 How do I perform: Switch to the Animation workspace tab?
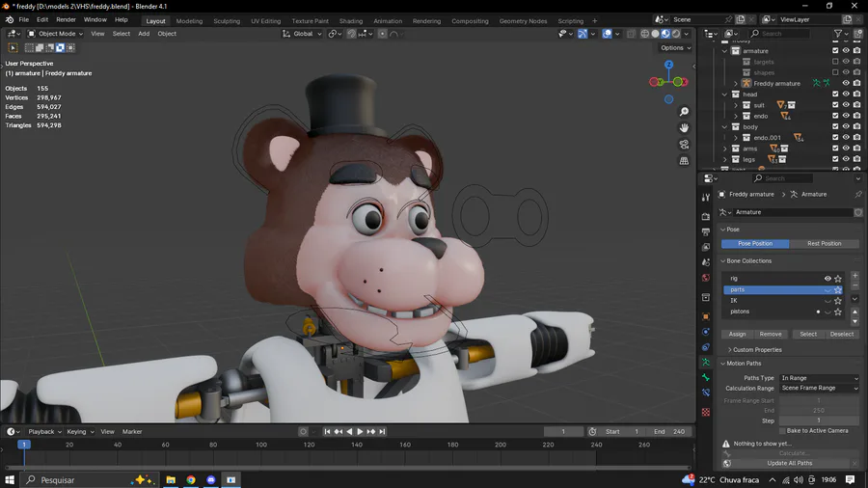coord(388,21)
